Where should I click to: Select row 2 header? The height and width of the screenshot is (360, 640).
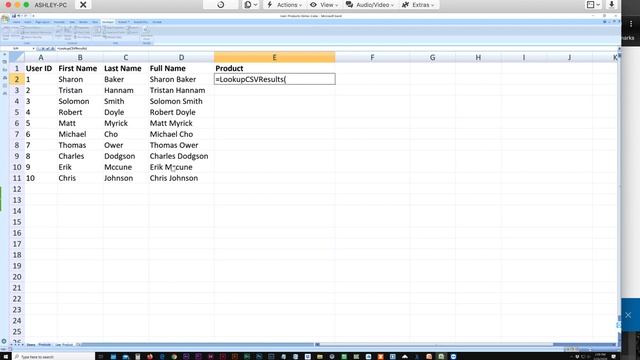point(17,79)
